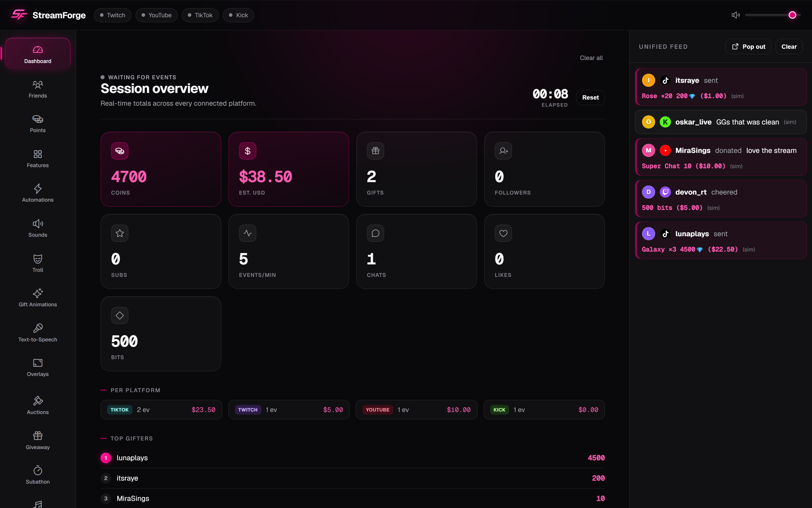Click the Kick icon beside oskar_live

coord(665,122)
